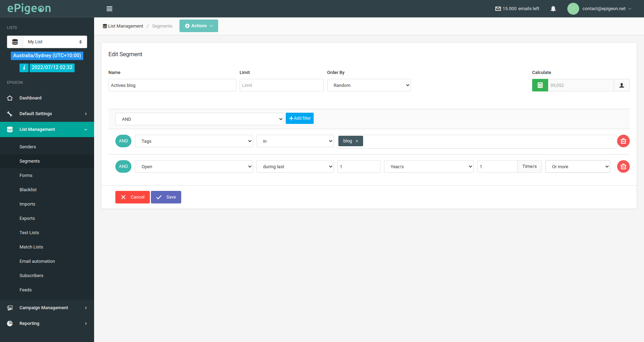Click inside the Limit input field
Image resolution: width=644 pixels, height=342 pixels.
(x=281, y=85)
